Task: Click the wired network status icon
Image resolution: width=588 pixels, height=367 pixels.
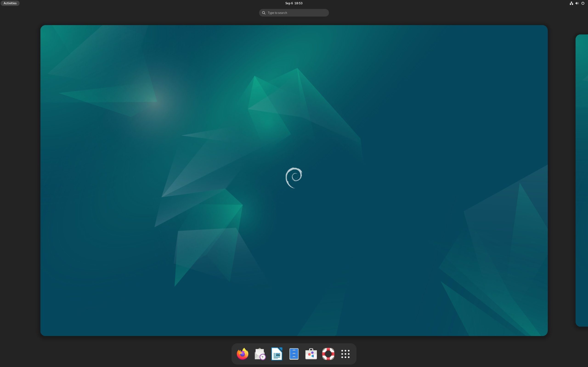Action: [571, 3]
